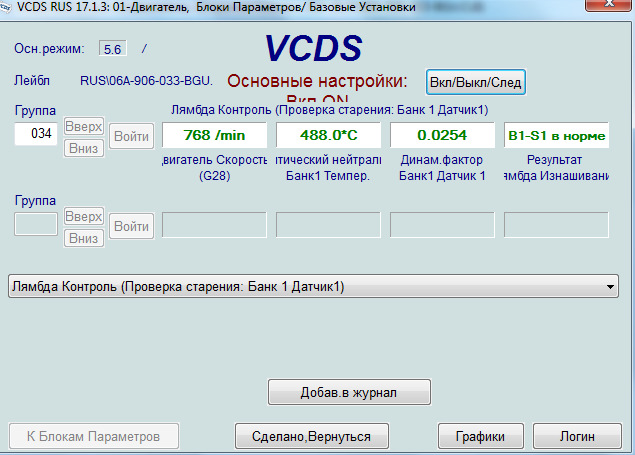Open the Лямбда Контроль dropdown list

click(313, 286)
